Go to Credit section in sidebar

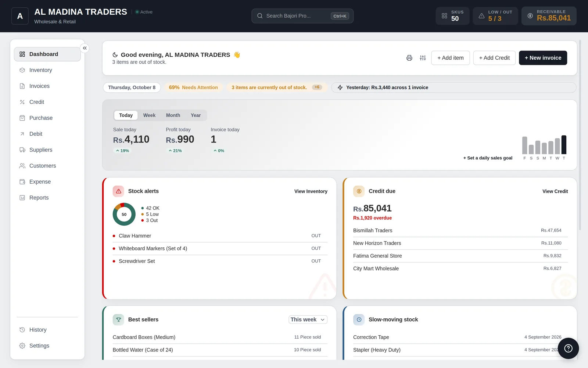47,102
